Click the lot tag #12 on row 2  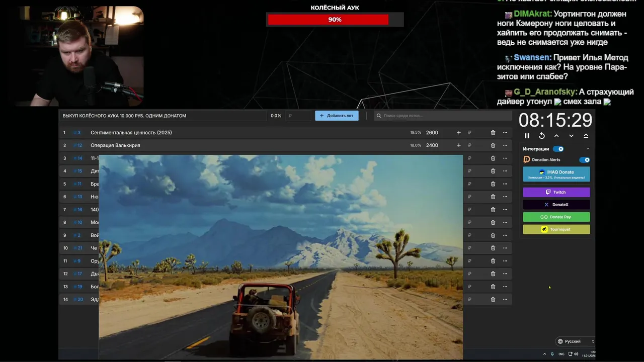point(78,145)
